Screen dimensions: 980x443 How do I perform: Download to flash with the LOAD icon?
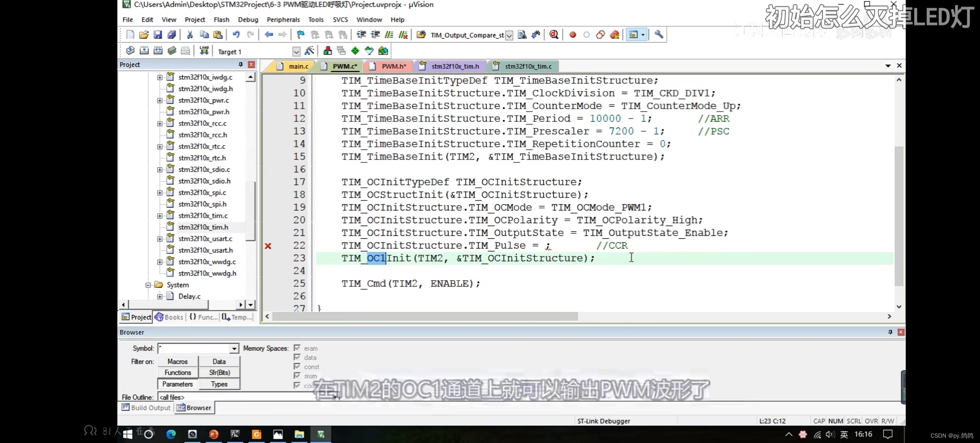point(204,51)
